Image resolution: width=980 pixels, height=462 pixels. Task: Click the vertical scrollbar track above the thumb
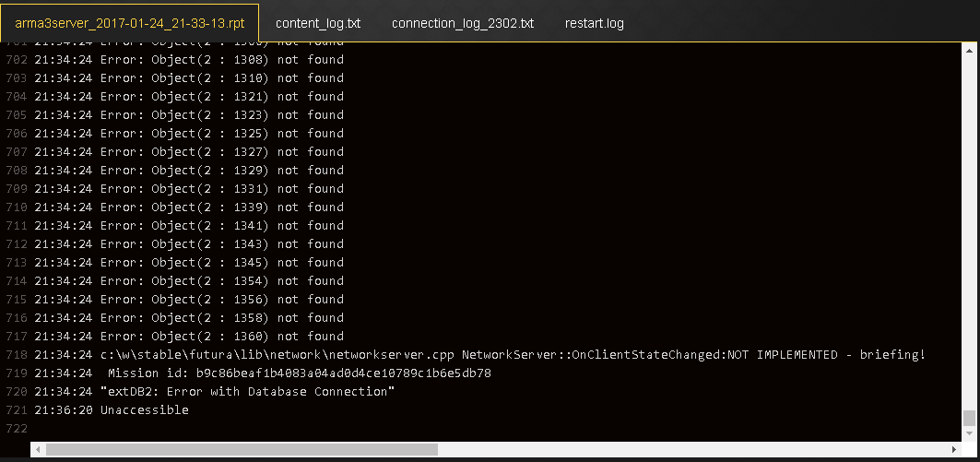point(969,232)
